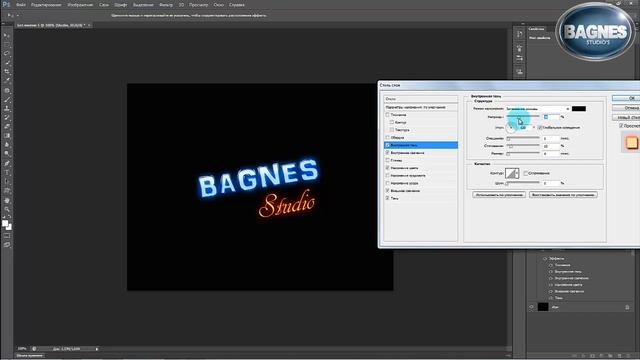
Task: Open tool preset picker in options bar
Action: pyautogui.click(x=12, y=16)
